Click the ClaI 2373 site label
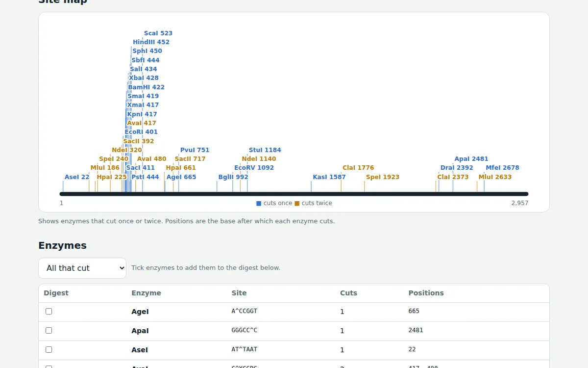588x368 pixels. (x=453, y=177)
